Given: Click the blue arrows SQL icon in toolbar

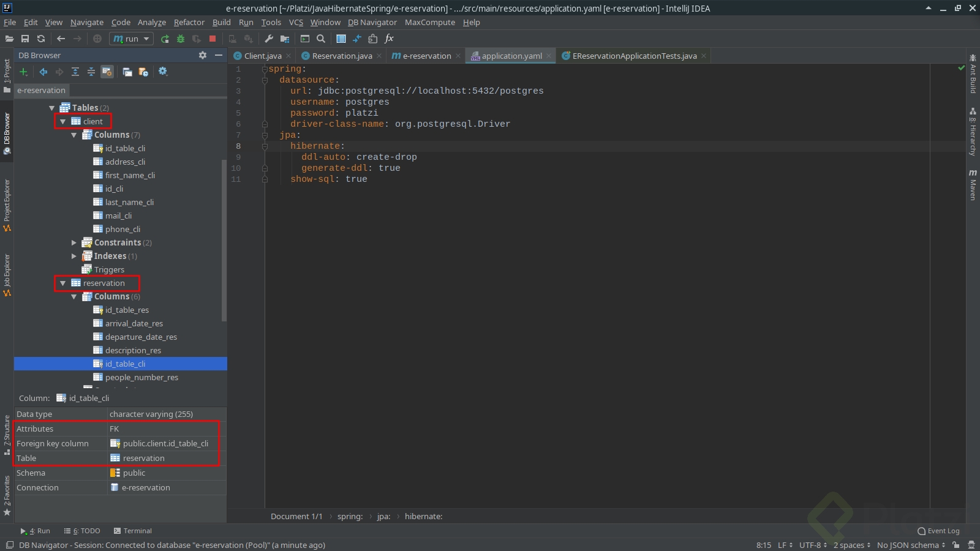Looking at the screenshot, I should pos(357,39).
